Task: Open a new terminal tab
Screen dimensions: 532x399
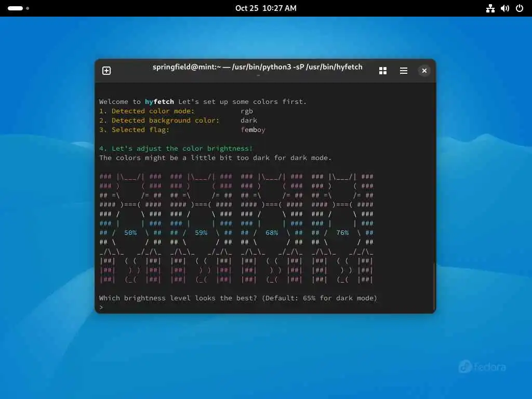Action: [x=107, y=71]
